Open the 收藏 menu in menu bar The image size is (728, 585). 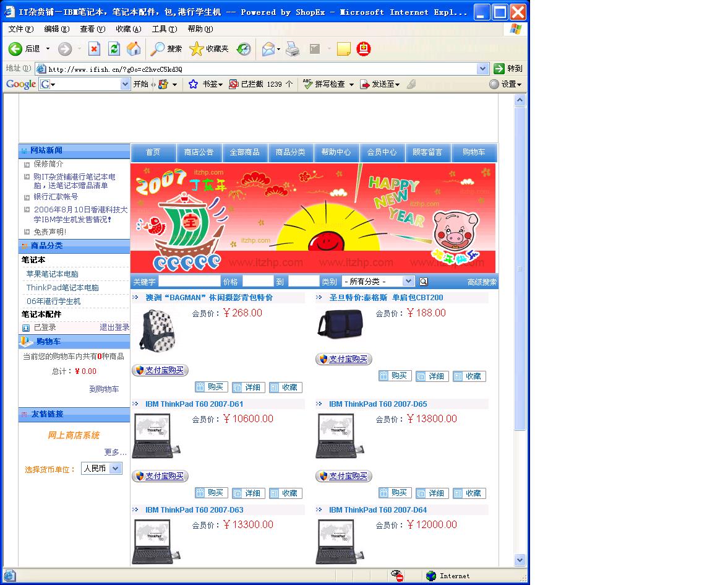point(129,29)
